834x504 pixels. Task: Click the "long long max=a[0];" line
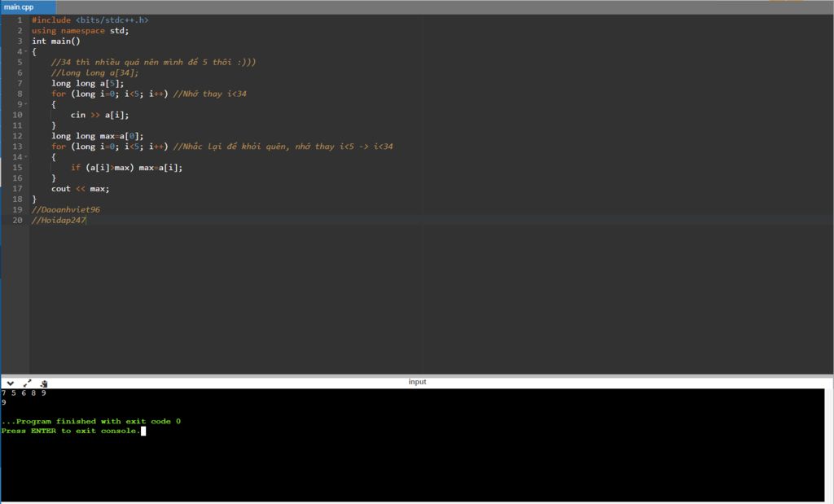[98, 136]
